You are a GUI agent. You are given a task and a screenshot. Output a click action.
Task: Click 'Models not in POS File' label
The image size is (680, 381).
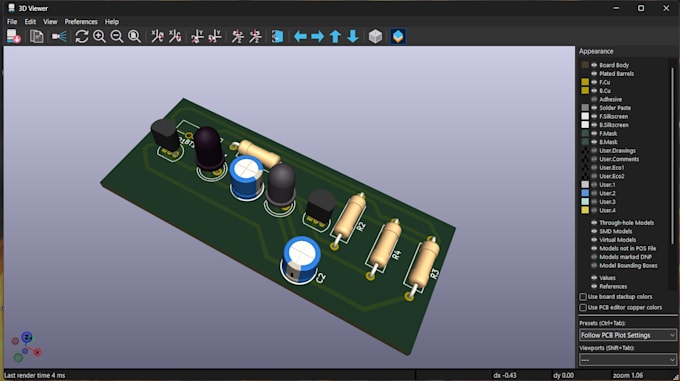(628, 248)
